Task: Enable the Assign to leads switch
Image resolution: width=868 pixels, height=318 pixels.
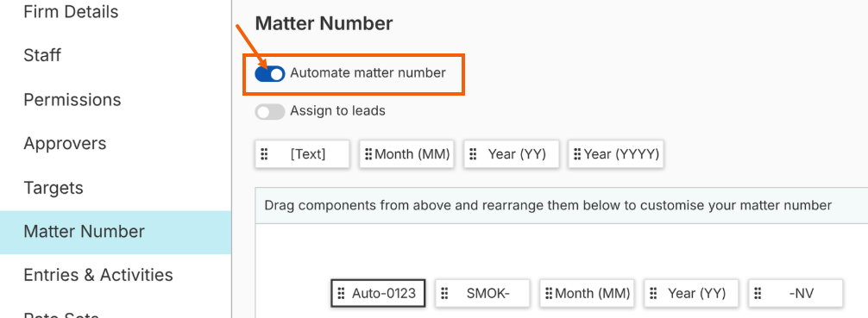Action: pyautogui.click(x=269, y=112)
